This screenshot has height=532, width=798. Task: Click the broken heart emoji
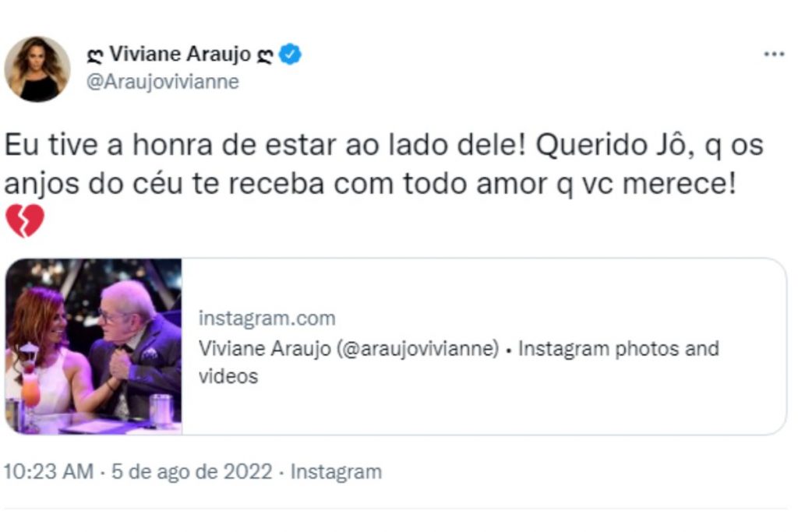point(25,222)
